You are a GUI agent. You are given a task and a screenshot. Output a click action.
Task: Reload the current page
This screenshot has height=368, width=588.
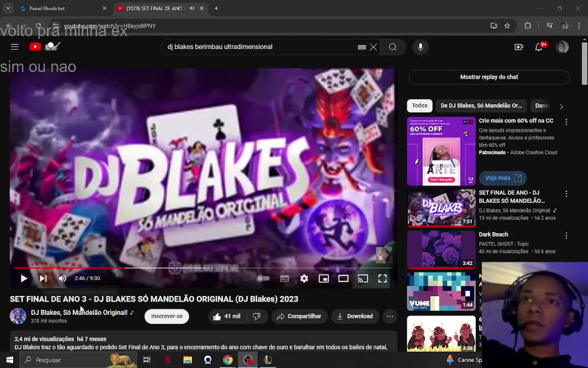coord(38,26)
